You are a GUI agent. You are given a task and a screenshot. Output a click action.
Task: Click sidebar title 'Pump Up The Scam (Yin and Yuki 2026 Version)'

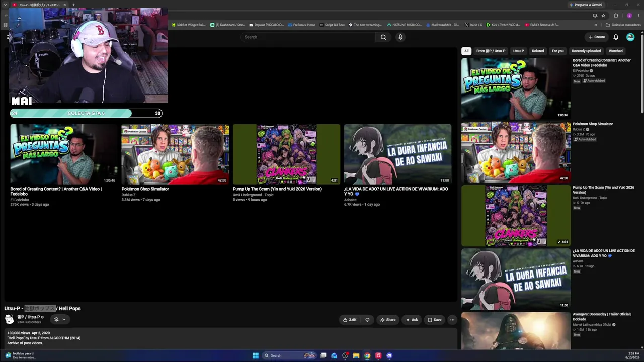[x=603, y=190]
